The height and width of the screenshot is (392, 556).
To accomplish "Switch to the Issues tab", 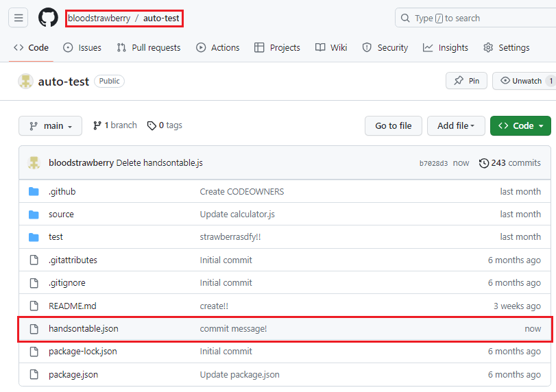I will pyautogui.click(x=82, y=47).
